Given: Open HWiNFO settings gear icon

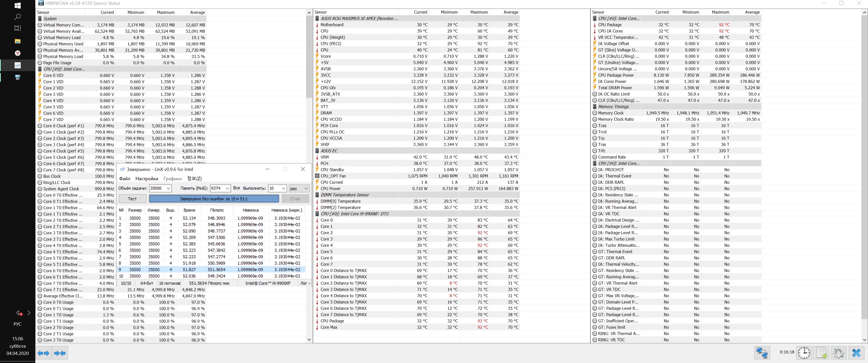Looking at the screenshot, I should 838,353.
